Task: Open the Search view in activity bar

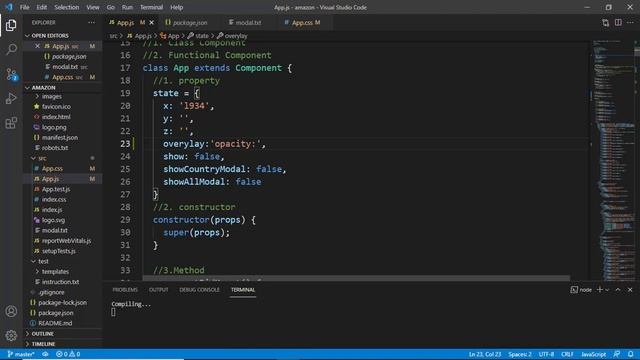Action: coord(11,49)
